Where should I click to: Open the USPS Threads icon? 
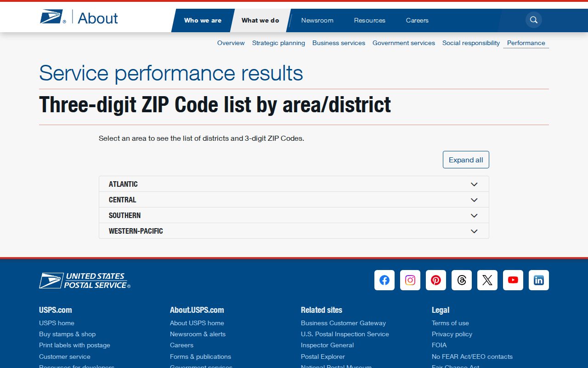click(462, 280)
